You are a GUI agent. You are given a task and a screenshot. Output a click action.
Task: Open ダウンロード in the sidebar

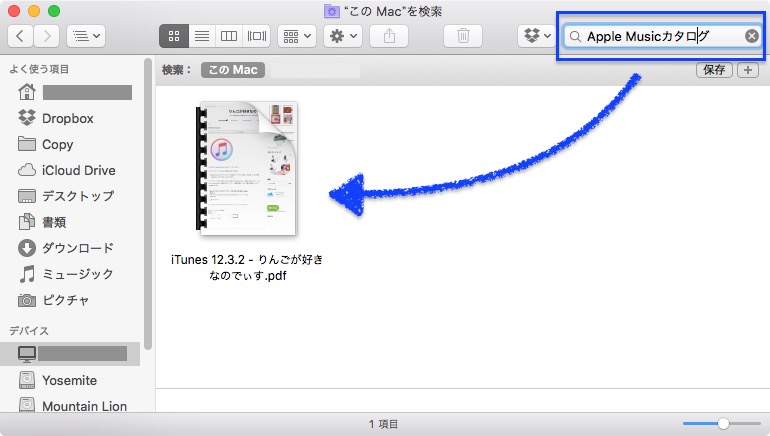point(66,248)
